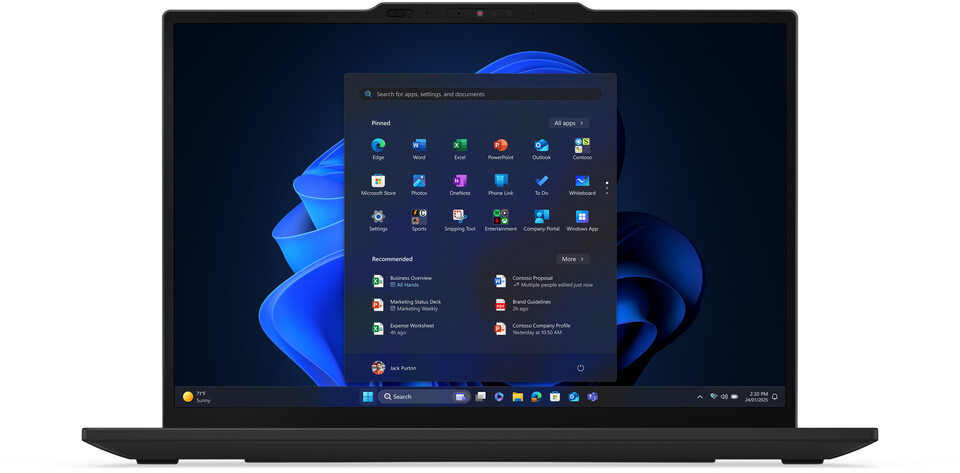The image size is (960, 473).
Task: Open the Whiteboard pinned app
Action: [x=582, y=182]
